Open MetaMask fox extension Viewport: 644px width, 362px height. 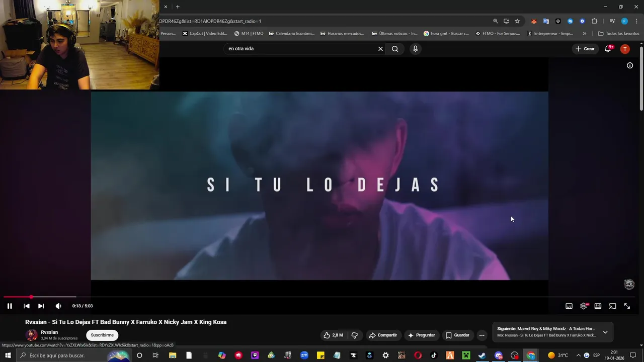pyautogui.click(x=534, y=21)
